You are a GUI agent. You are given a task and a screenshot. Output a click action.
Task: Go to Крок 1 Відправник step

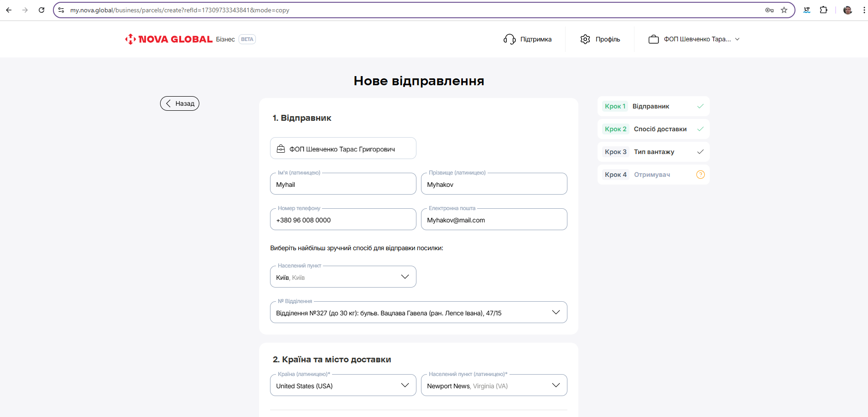(x=653, y=106)
